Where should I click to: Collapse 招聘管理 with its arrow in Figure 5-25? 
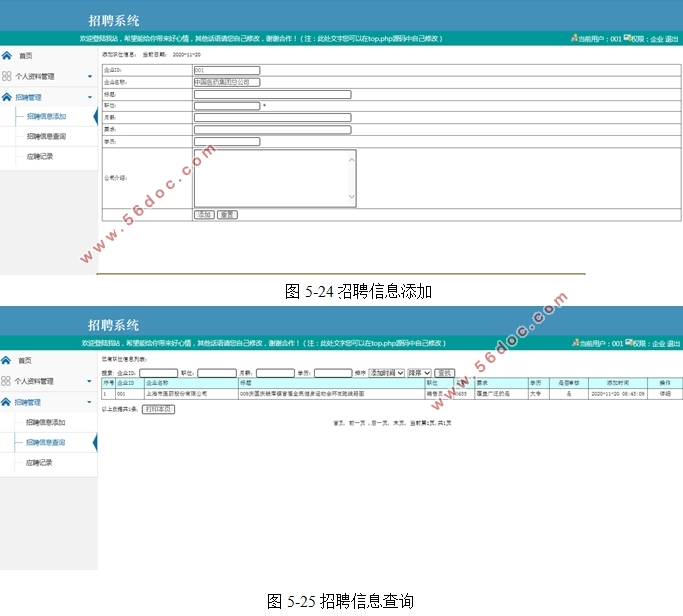89,402
